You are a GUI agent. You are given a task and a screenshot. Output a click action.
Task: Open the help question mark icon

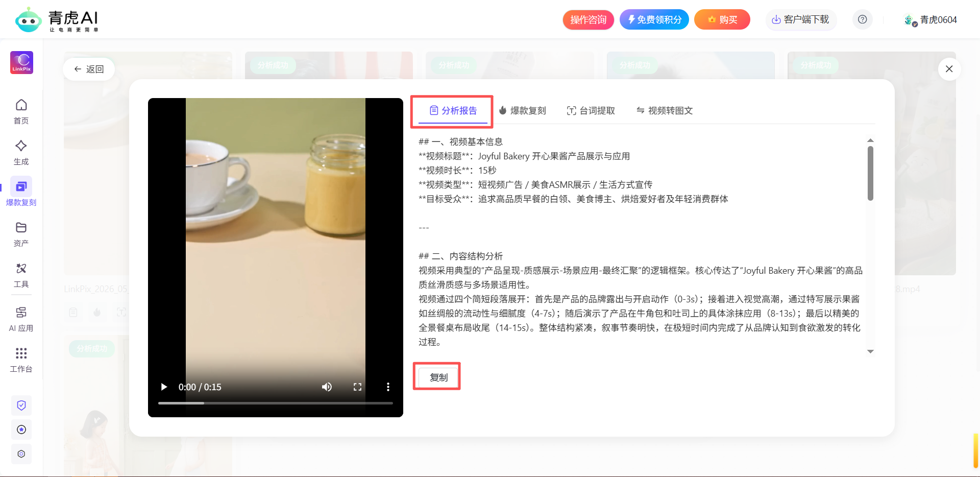862,19
